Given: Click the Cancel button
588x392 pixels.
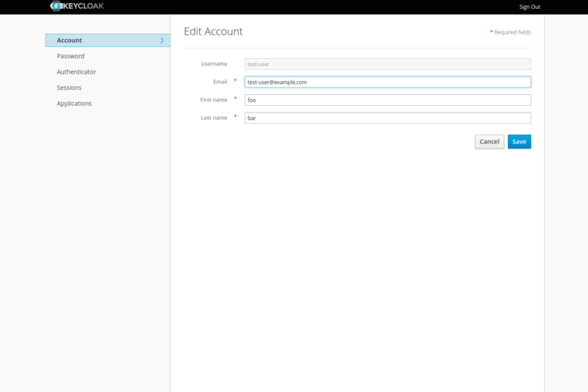Looking at the screenshot, I should (490, 141).
